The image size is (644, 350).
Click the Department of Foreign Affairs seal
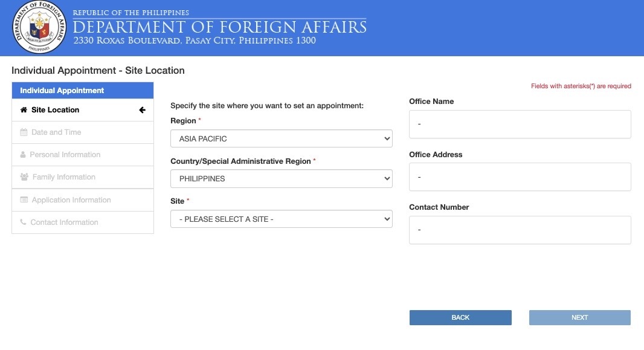point(38,27)
